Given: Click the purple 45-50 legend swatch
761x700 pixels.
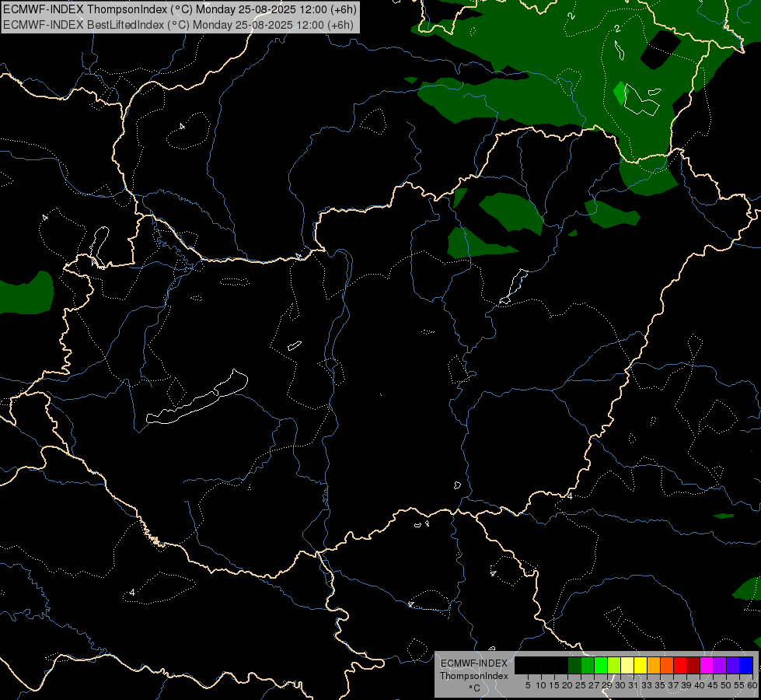Looking at the screenshot, I should pos(720,665).
